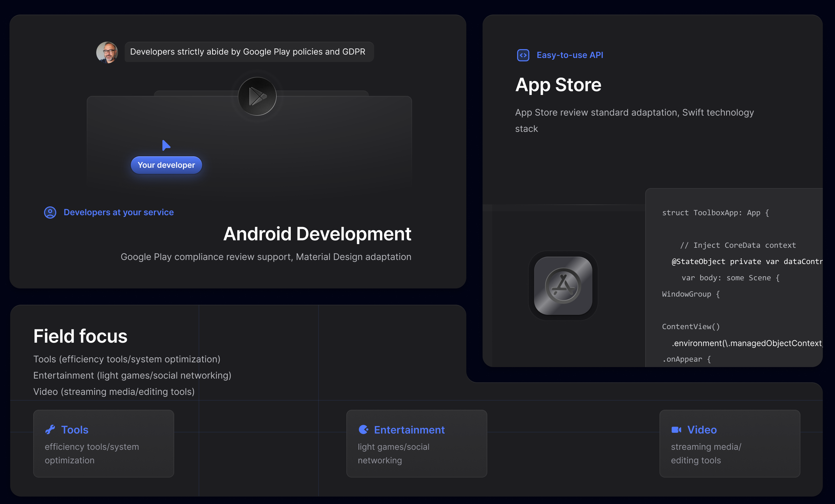Click the wrench icon beside Tools
Viewport: 835px width, 504px height.
50,430
